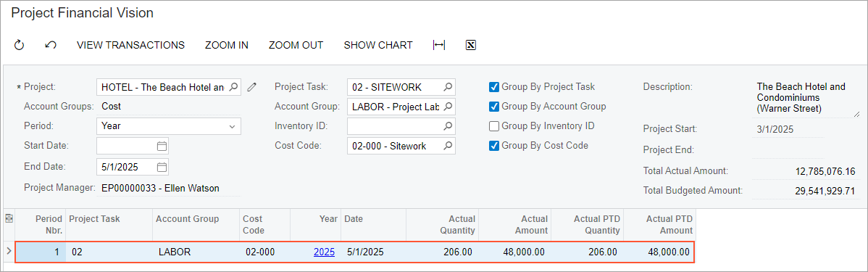Open the 2025 year link in the grid
Image resolution: width=868 pixels, height=272 pixels.
(325, 252)
